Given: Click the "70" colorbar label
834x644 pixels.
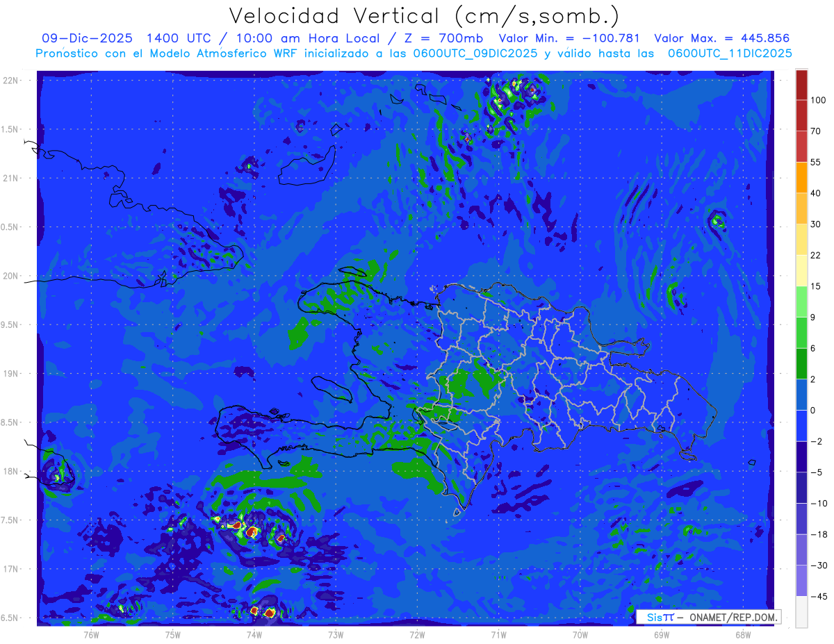Looking at the screenshot, I should [x=816, y=131].
